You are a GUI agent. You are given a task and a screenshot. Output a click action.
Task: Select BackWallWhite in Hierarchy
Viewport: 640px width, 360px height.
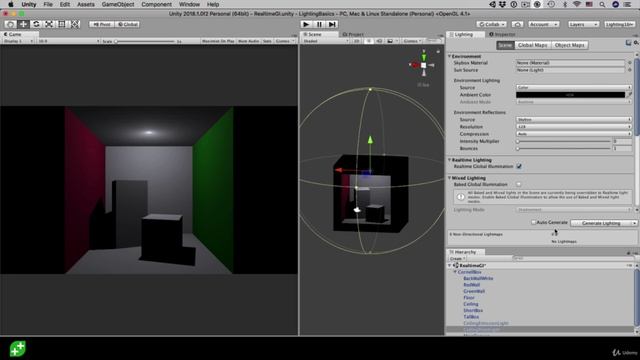[x=478, y=278]
